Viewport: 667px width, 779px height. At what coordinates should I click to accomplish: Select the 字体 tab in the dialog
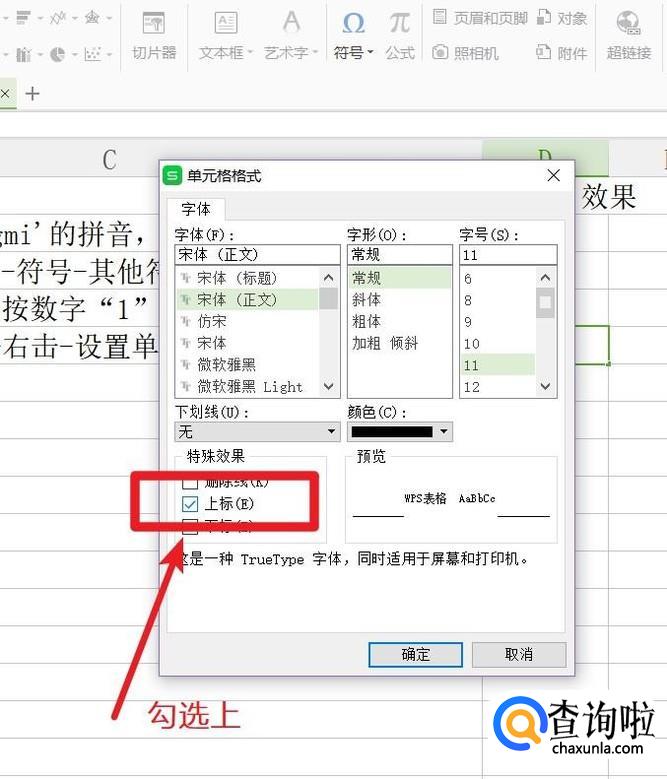click(195, 209)
